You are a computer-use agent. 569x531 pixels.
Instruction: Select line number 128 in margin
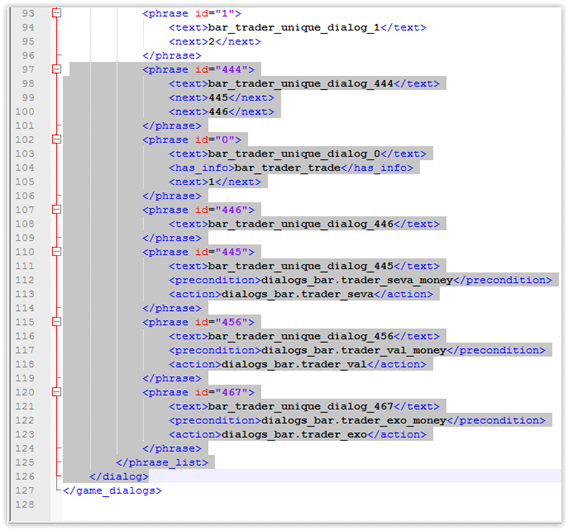(x=25, y=505)
